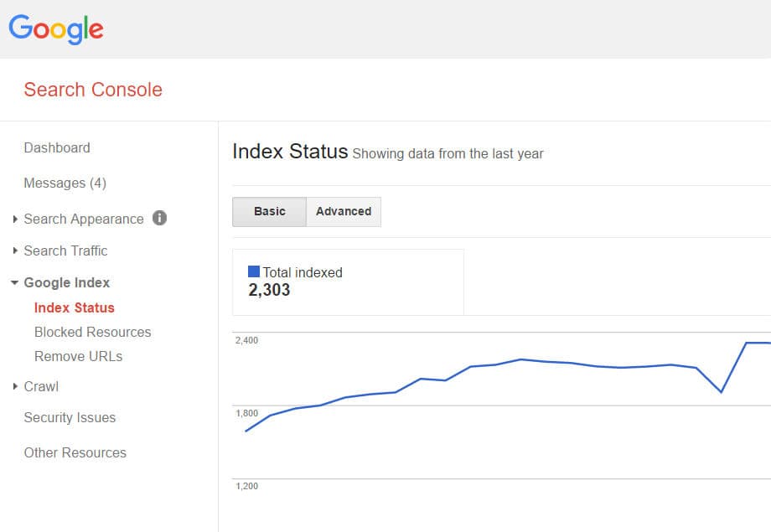Click the Index Status page heading
Image resolution: width=771 pixels, height=532 pixels.
[x=290, y=152]
